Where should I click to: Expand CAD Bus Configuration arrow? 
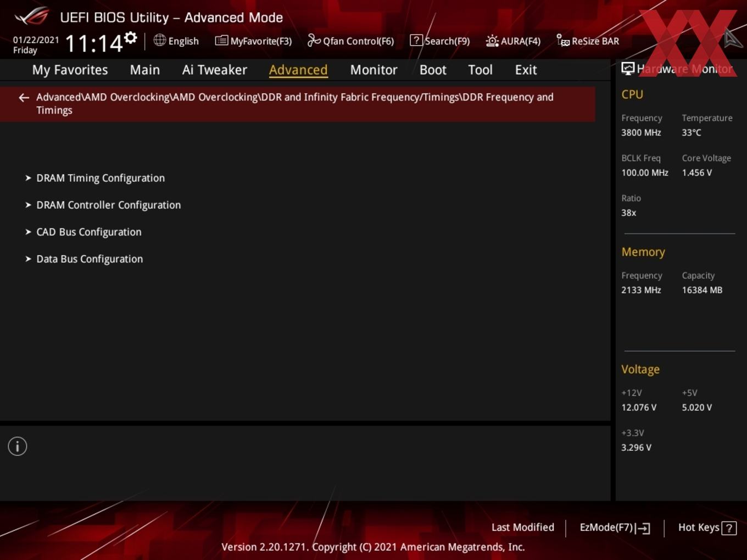point(28,232)
